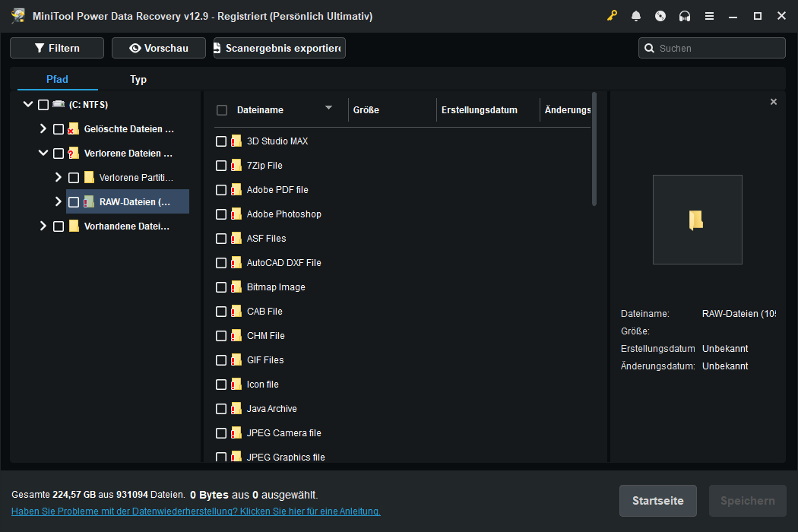The image size is (798, 532).
Task: Click the Adobe Photoshop folder icon
Action: click(x=236, y=214)
